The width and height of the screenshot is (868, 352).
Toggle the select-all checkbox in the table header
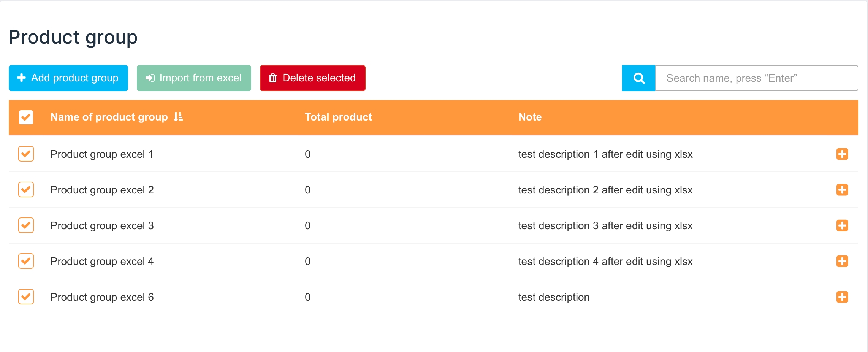pos(26,117)
